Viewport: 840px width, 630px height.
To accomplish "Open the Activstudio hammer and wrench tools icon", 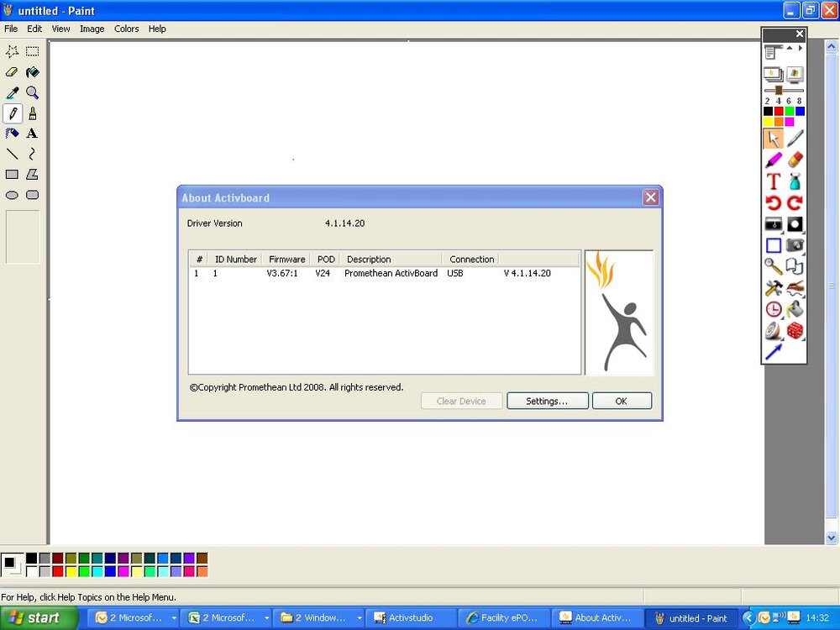I will 773,287.
